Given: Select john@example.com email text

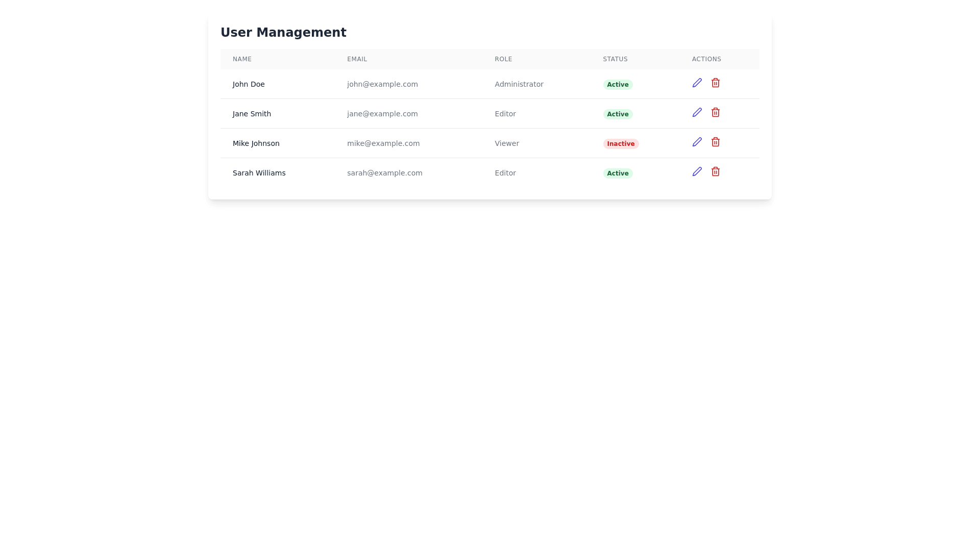Looking at the screenshot, I should pyautogui.click(x=382, y=84).
